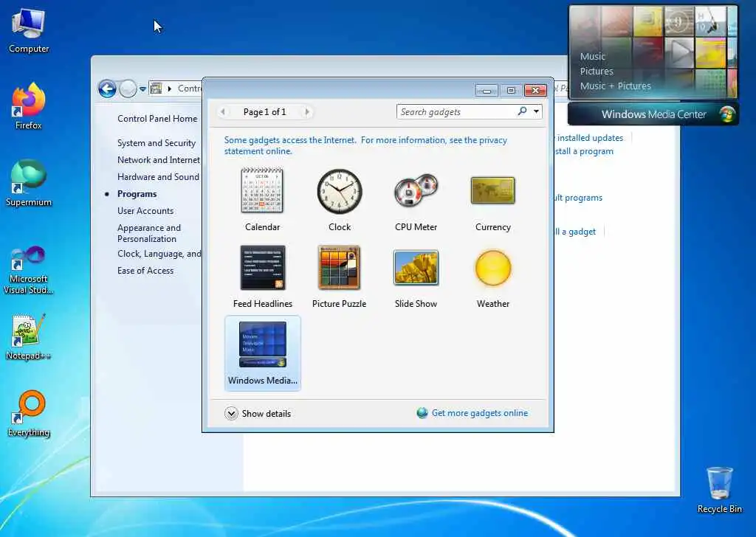Screen dimensions: 756x537
Task: Expand Show details chevron
Action: 231,413
